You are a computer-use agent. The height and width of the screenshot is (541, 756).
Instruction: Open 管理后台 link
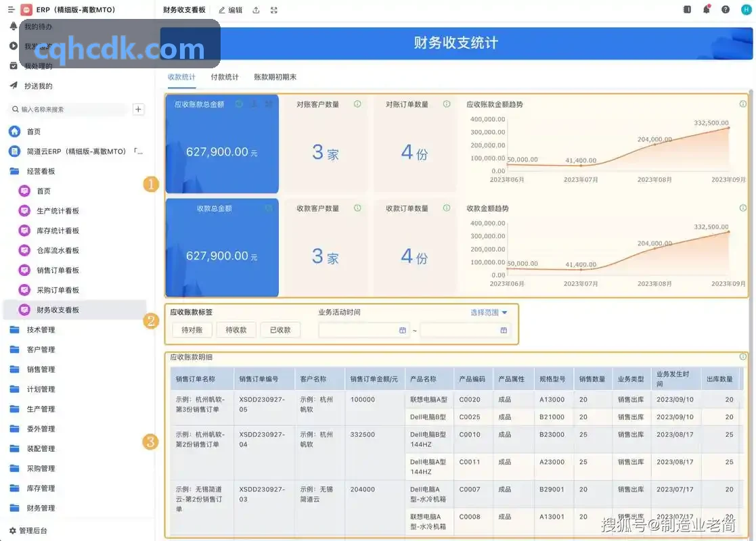(x=33, y=530)
